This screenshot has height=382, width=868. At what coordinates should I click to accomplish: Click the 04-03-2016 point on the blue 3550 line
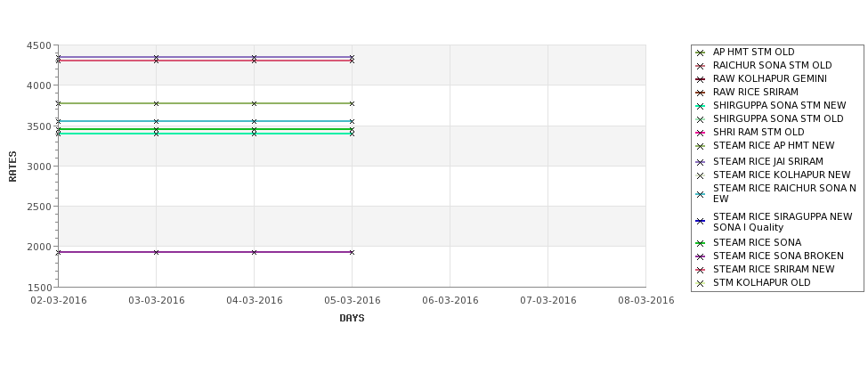click(x=254, y=121)
